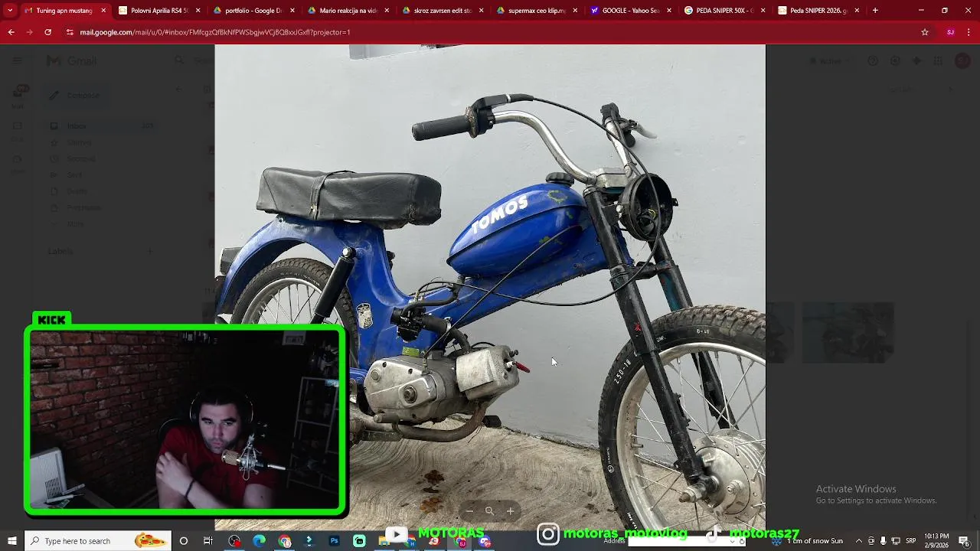Close the Tuning apn mustang tab
The height and width of the screenshot is (551, 980).
pyautogui.click(x=103, y=11)
